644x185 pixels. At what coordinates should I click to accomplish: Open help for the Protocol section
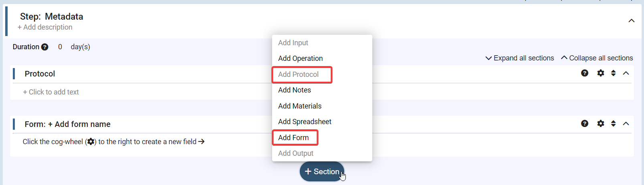pyautogui.click(x=585, y=73)
